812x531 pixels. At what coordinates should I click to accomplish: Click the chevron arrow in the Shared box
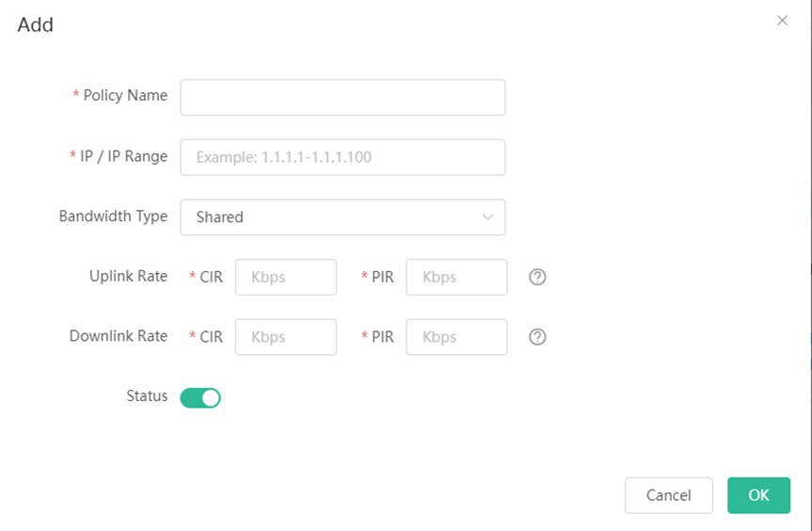pos(487,217)
